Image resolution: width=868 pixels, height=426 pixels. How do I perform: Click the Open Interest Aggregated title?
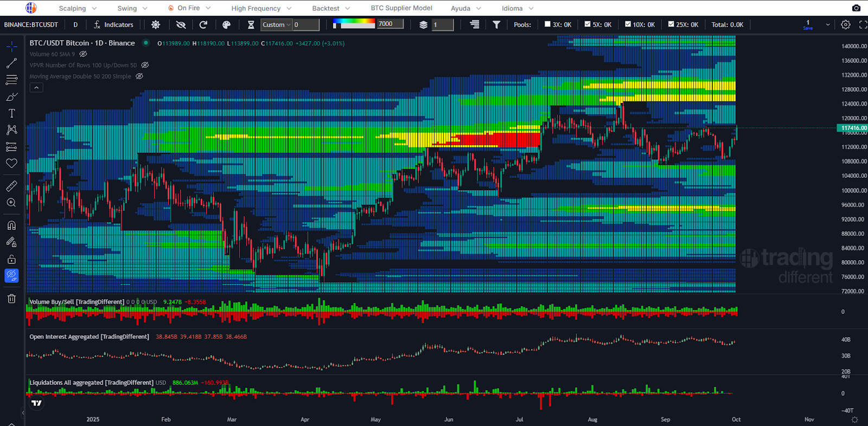coord(89,337)
